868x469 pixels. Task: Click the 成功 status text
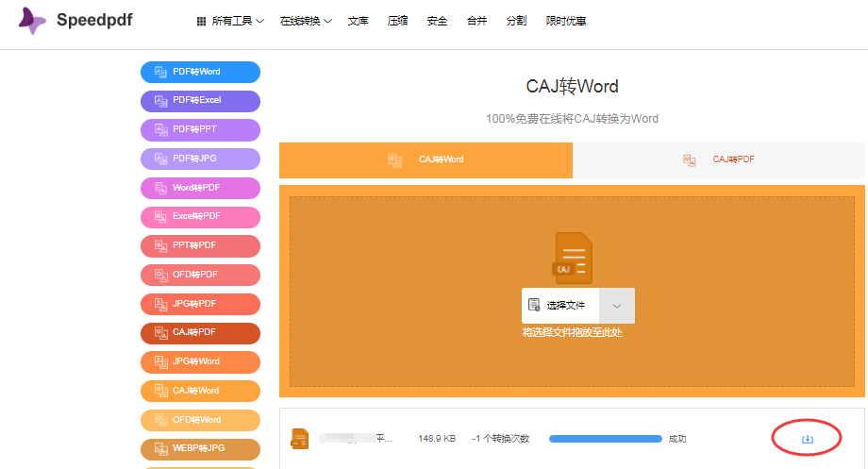click(x=677, y=439)
